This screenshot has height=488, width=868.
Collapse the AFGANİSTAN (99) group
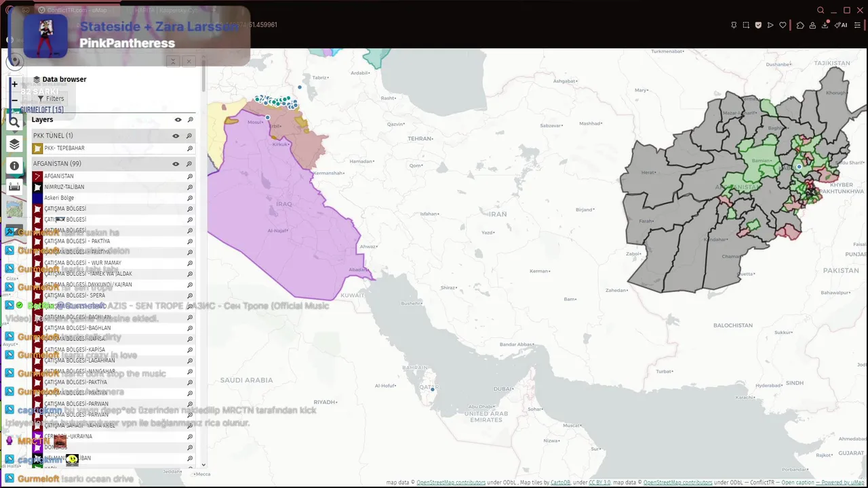coord(57,164)
